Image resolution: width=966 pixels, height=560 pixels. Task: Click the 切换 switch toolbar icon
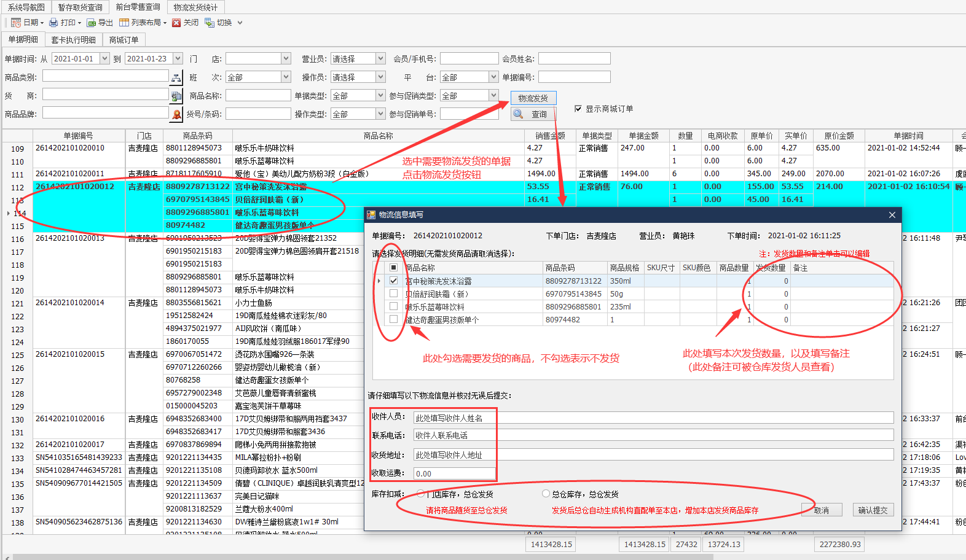pyautogui.click(x=210, y=23)
